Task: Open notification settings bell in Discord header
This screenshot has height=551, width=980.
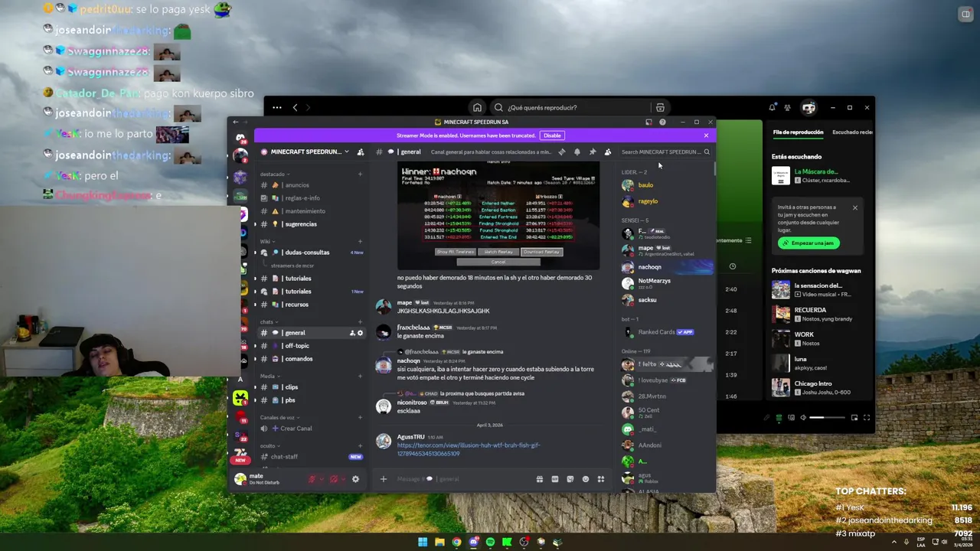Action: point(577,152)
